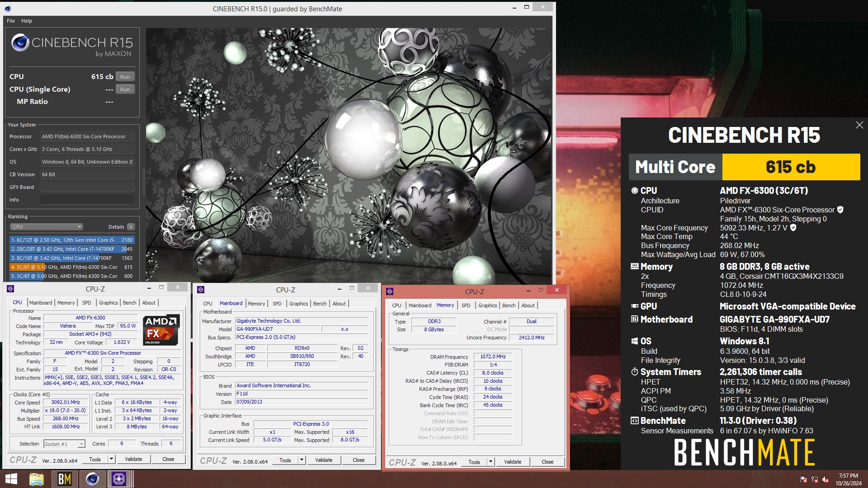Image resolution: width=868 pixels, height=488 pixels.
Task: Select ranking entry 8C/16T i7-14700KF 1563
Action: (x=72, y=258)
